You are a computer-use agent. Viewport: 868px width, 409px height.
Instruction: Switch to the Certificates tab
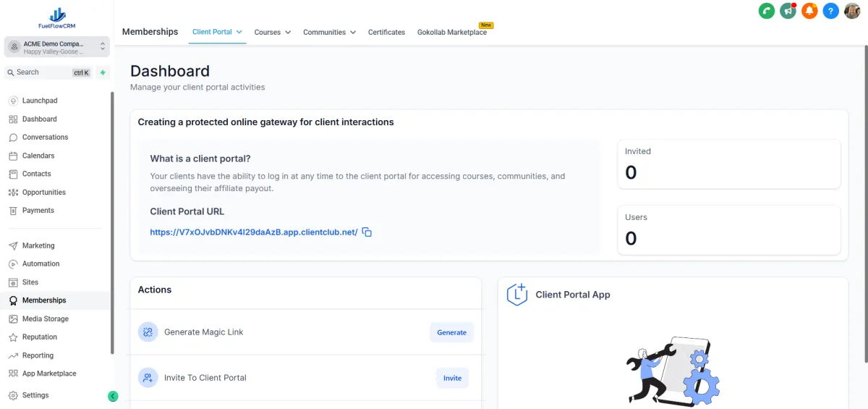pyautogui.click(x=386, y=33)
